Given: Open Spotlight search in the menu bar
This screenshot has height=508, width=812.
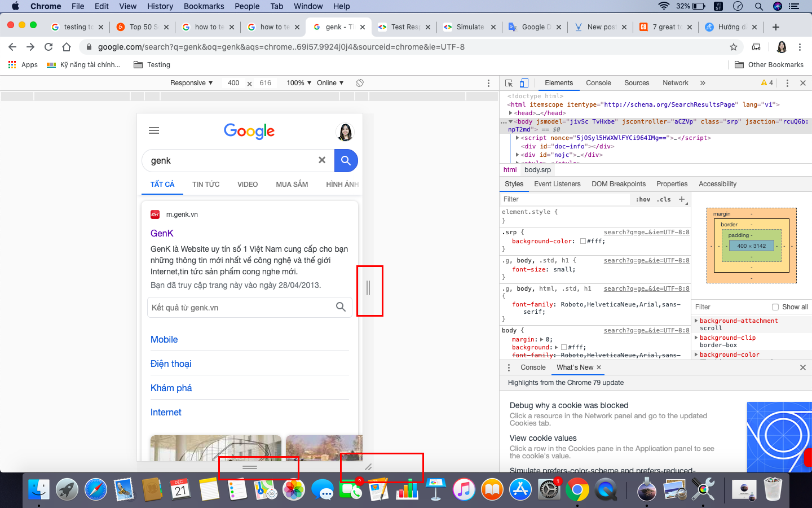Looking at the screenshot, I should click(x=759, y=6).
